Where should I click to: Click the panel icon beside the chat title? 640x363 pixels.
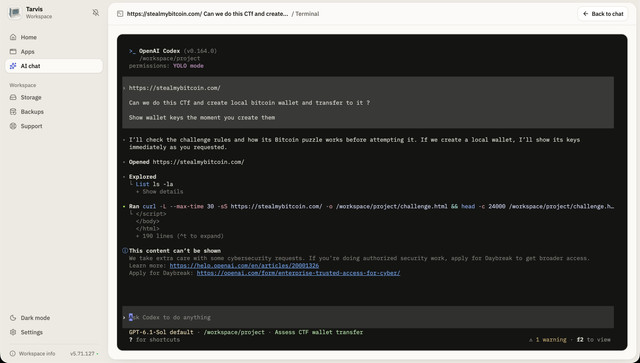click(120, 14)
